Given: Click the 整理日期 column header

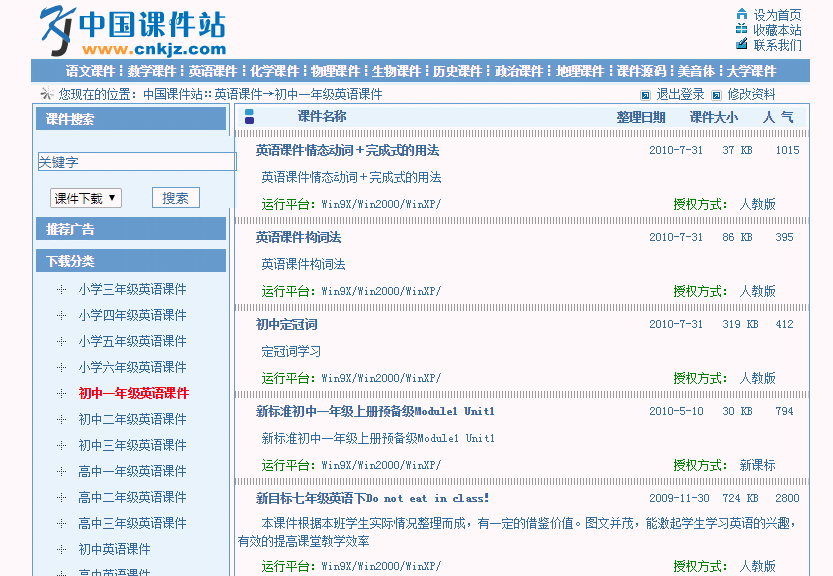Looking at the screenshot, I should click(x=641, y=117).
